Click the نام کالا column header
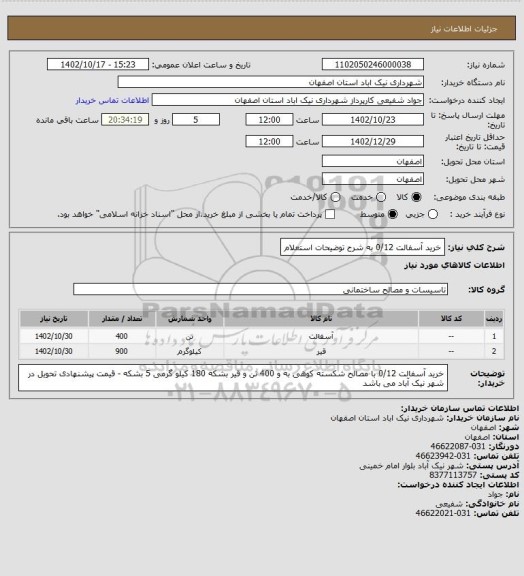 click(321, 319)
